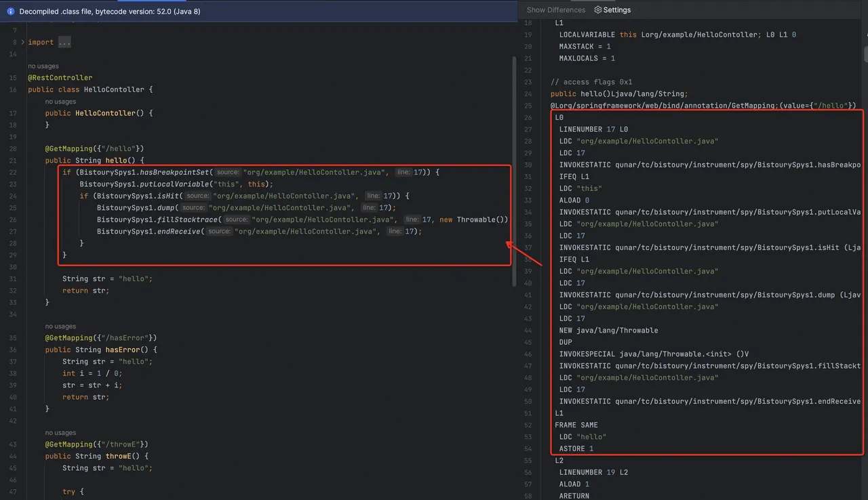Click the @RestController annotation

[60, 78]
